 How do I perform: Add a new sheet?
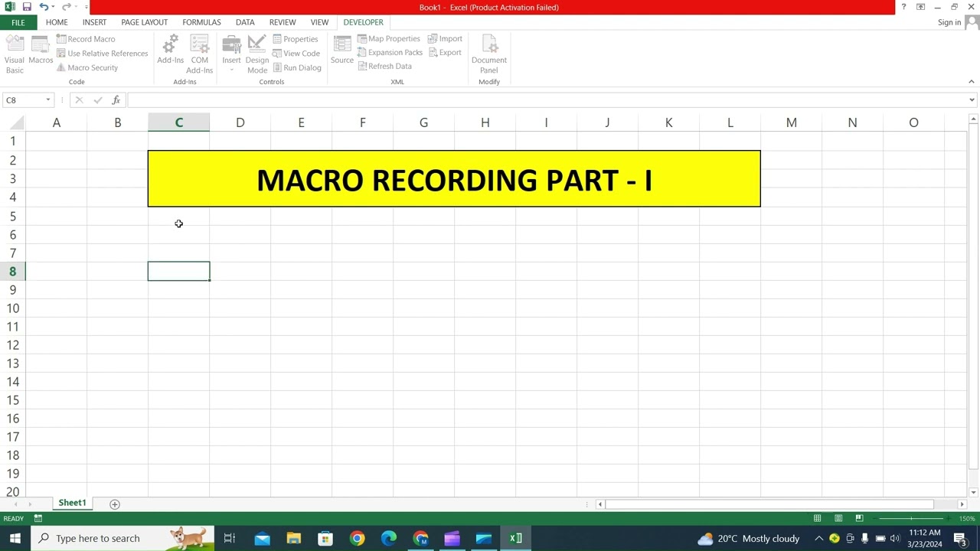(x=115, y=504)
